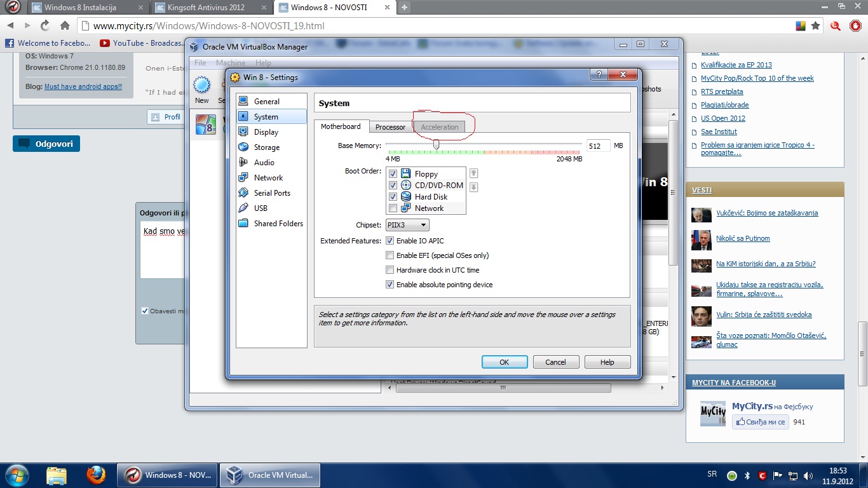Click the Base Memory slider handle
868x488 pixels.
tap(436, 145)
